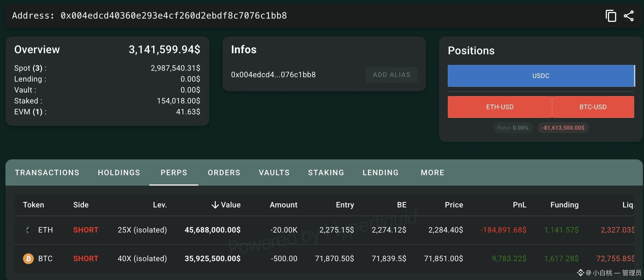Click the BTC current price 71,851.00$
Image resolution: width=644 pixels, height=280 pixels.
[443, 258]
